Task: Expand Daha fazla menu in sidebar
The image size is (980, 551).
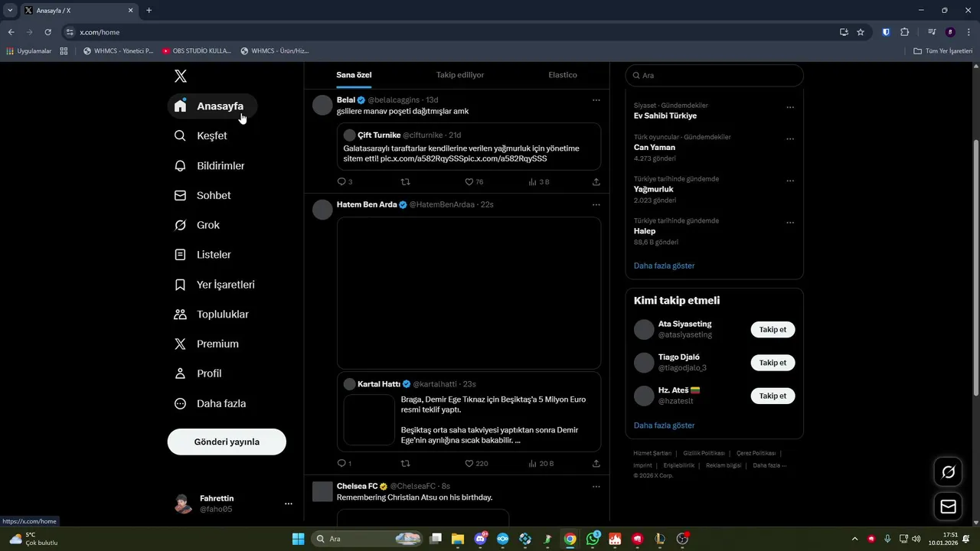Action: [x=211, y=403]
